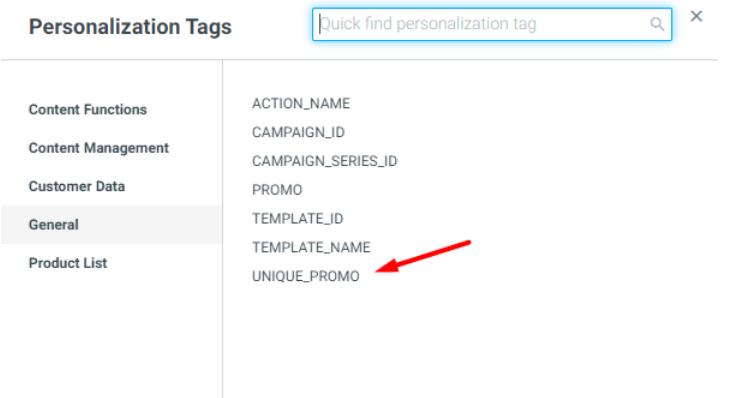Select the TEMPLATE_ID tag
The width and height of the screenshot is (735, 398).
tap(298, 219)
